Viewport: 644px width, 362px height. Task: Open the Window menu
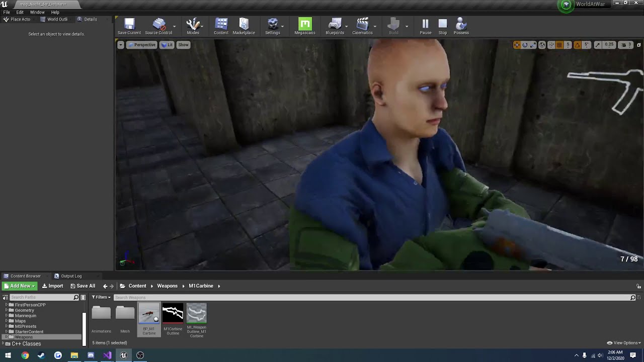pos(37,12)
